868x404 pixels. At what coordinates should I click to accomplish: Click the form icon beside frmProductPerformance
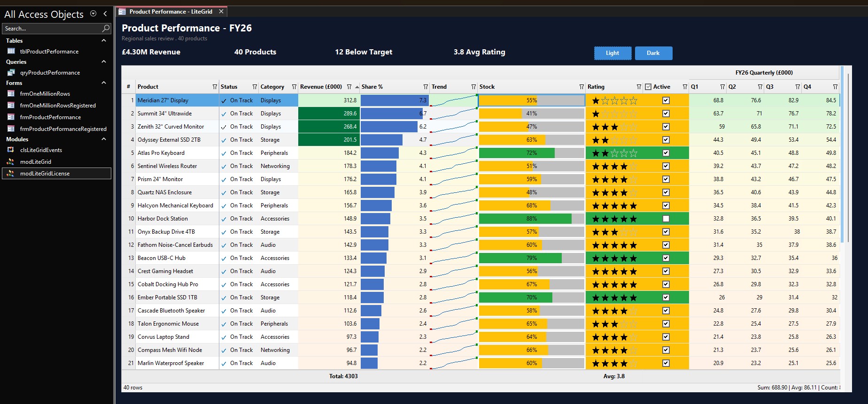tap(11, 117)
